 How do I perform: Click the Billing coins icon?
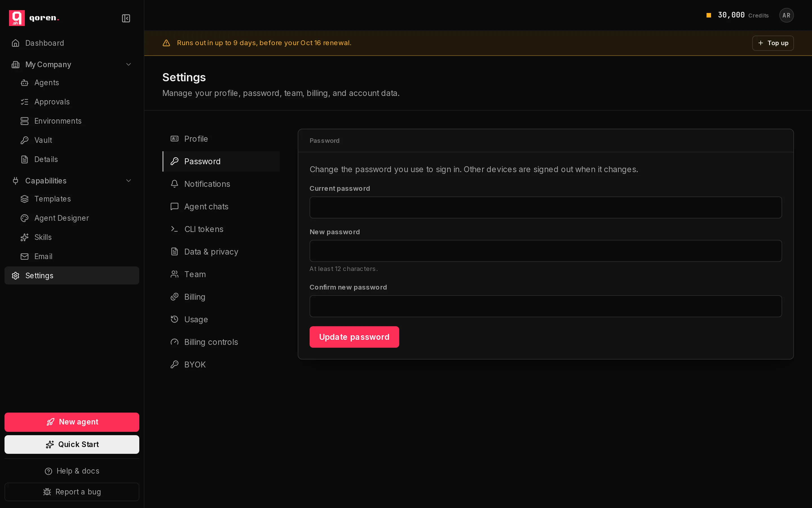click(175, 297)
